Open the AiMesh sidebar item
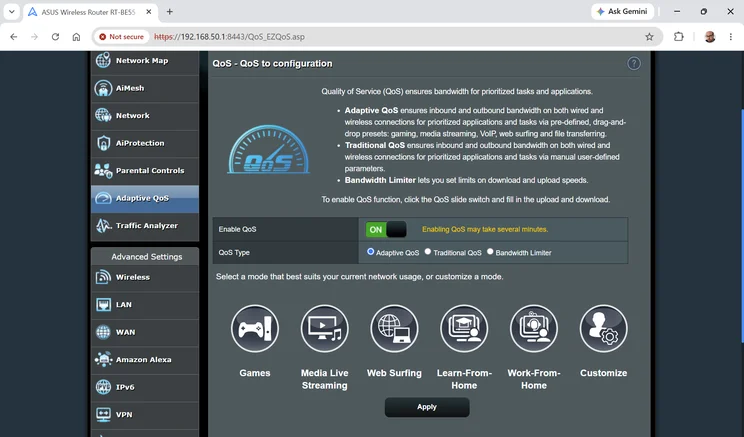744x437 pixels. click(145, 88)
